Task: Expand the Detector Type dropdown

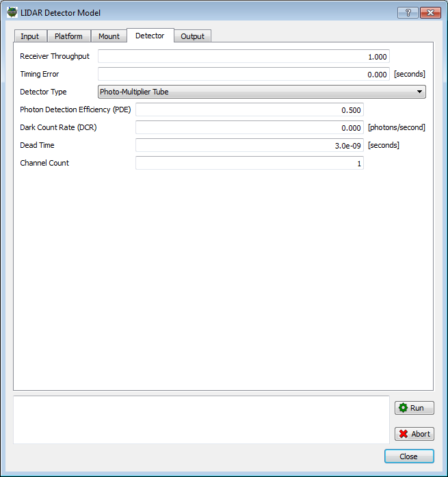Action: 261,92
